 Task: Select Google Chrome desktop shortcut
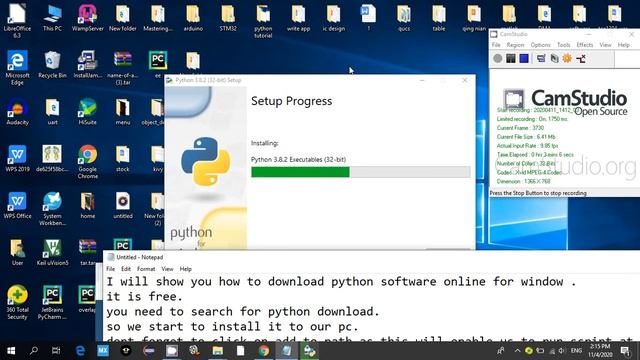pyautogui.click(x=87, y=162)
